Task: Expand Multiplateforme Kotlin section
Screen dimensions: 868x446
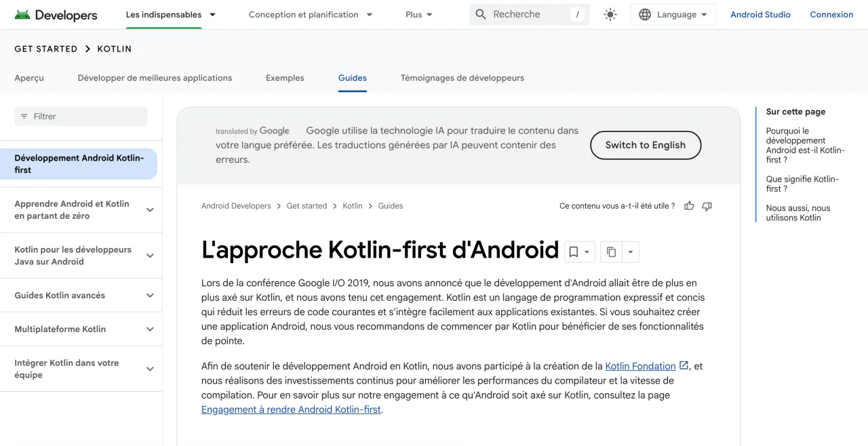Action: tap(150, 329)
